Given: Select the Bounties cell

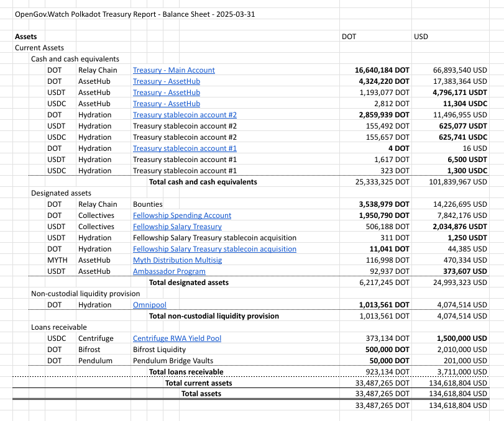Looking at the screenshot, I should (148, 204).
